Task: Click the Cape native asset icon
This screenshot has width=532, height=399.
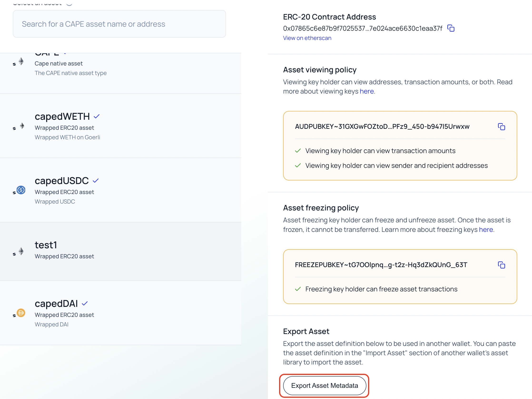Action: tap(21, 61)
